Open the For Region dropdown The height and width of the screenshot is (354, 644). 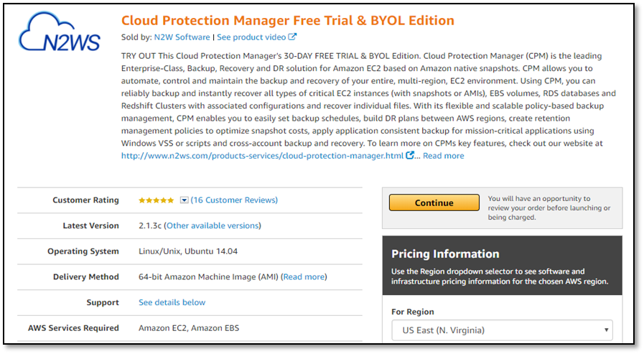click(x=502, y=330)
